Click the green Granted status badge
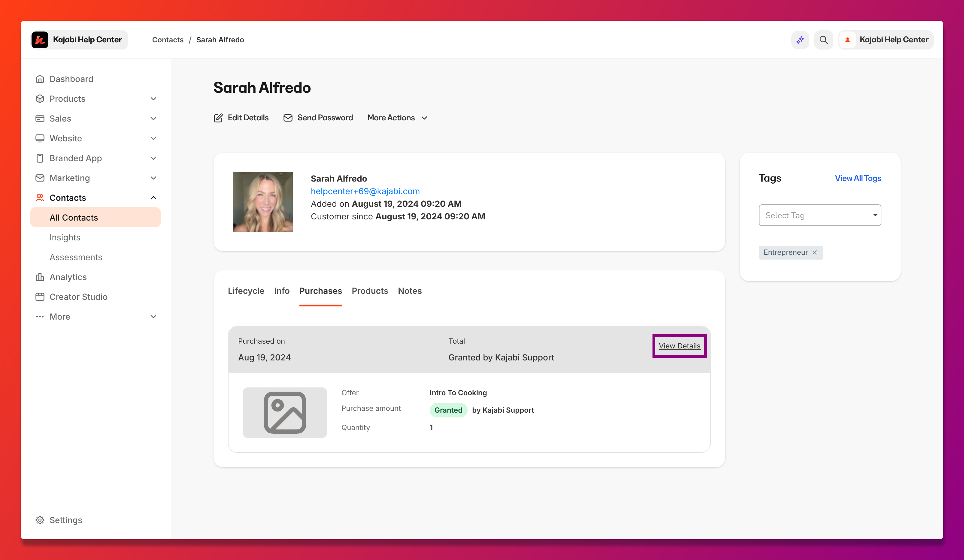 (448, 410)
